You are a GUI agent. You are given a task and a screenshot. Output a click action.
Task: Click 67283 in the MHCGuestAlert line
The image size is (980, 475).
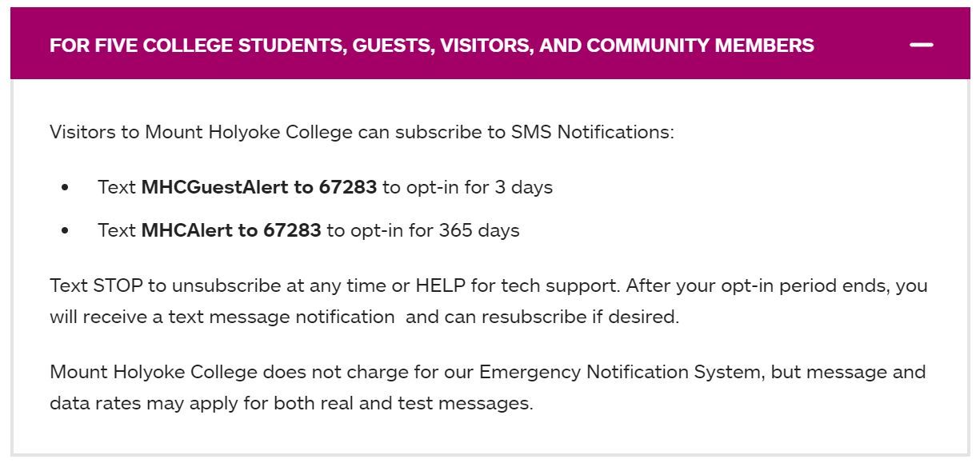tap(347, 187)
